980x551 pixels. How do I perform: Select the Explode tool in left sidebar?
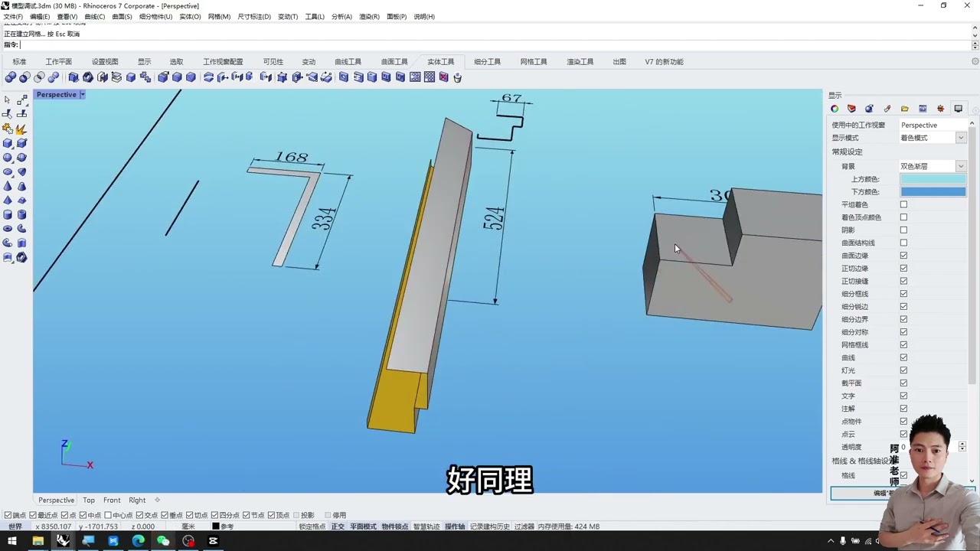point(21,129)
